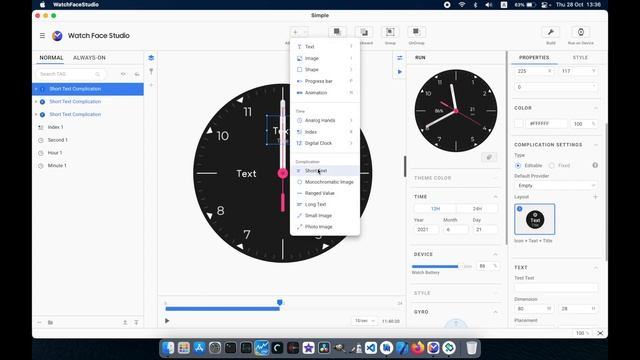Viewport: 640px width, 360px height.
Task: Choose Text from the Add menu
Action: [x=325, y=47]
